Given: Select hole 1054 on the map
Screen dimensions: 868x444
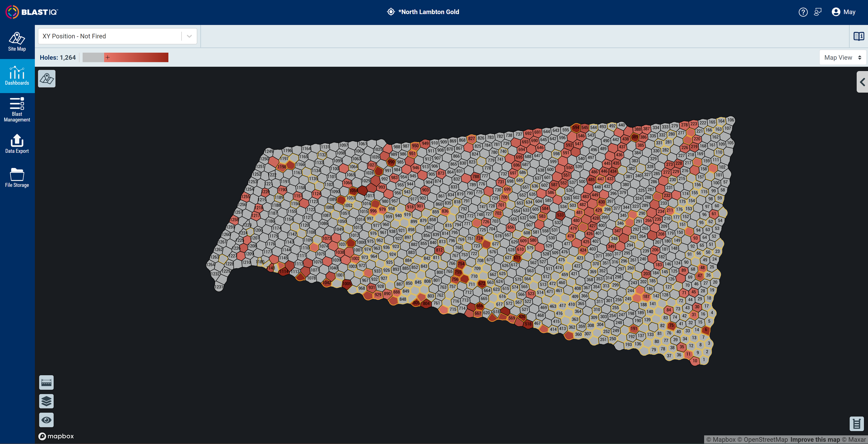Looking at the screenshot, I should click(x=354, y=190).
